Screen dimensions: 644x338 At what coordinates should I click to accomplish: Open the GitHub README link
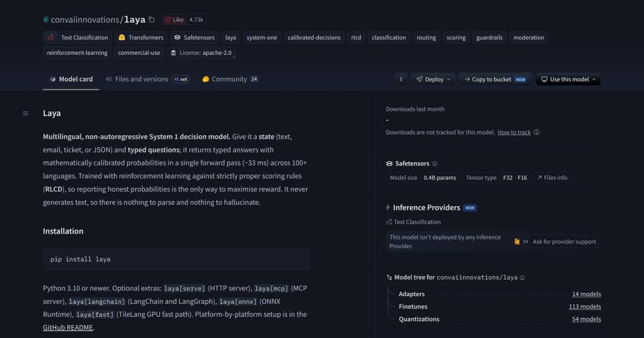point(68,327)
